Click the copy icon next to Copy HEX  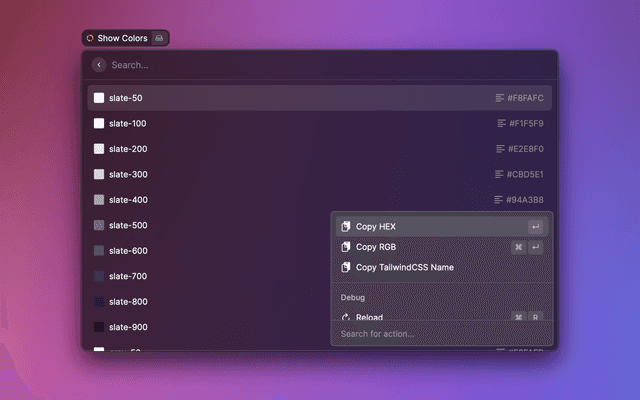tap(345, 227)
